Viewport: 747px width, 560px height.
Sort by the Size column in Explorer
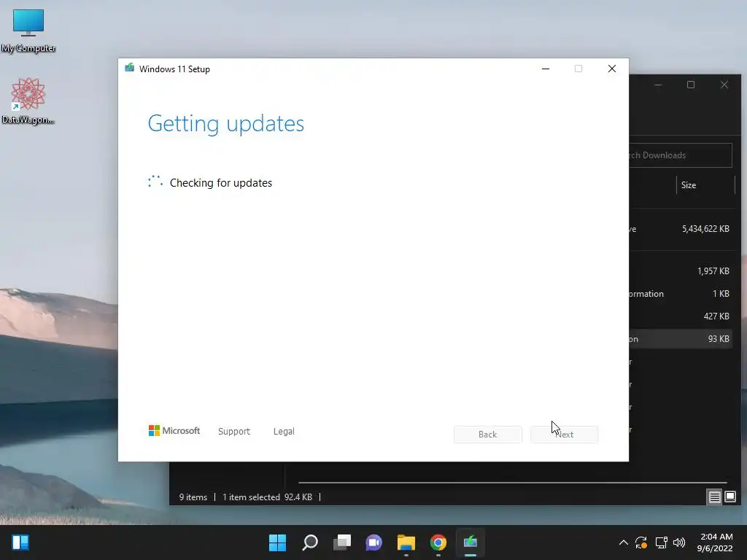[x=705, y=185]
